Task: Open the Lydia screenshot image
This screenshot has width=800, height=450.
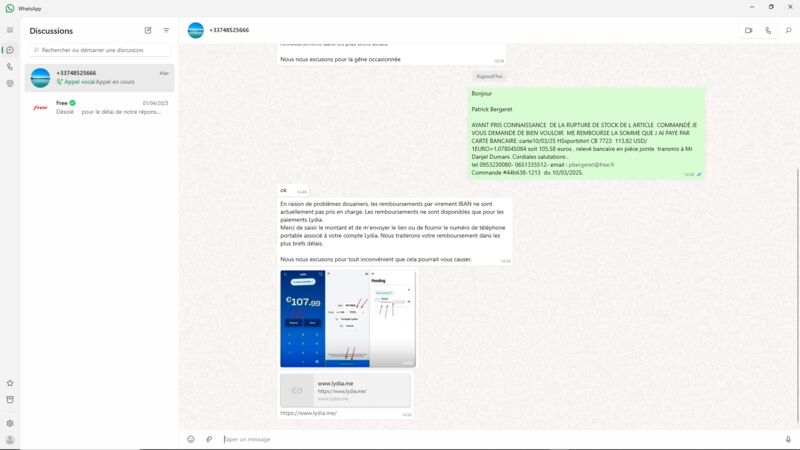Action: coord(347,318)
